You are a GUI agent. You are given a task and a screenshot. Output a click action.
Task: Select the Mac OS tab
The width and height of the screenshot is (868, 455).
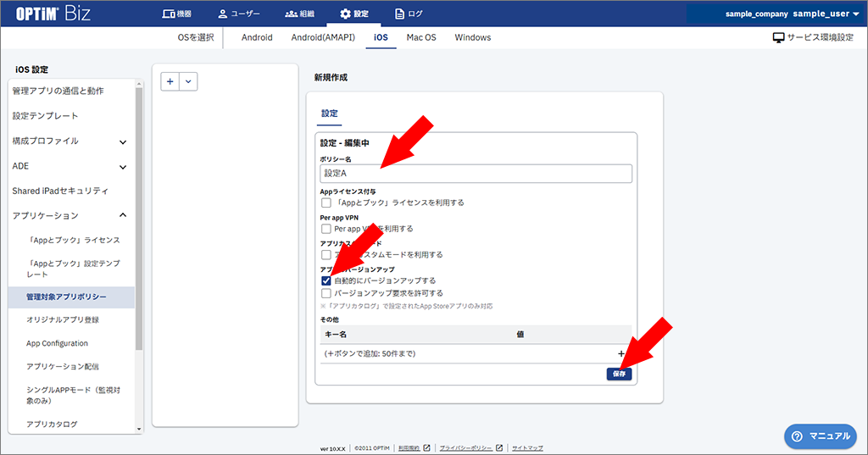click(x=421, y=37)
